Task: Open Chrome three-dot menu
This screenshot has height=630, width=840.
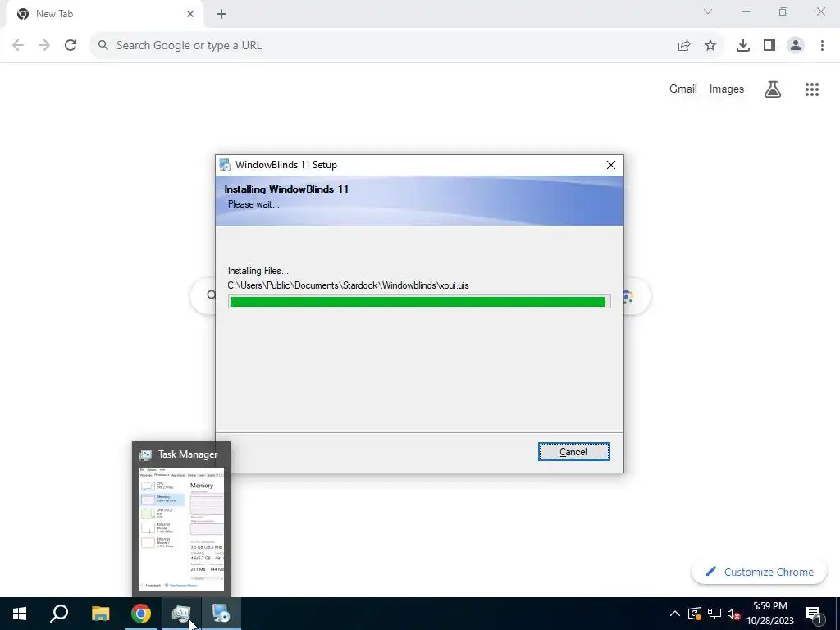Action: (x=822, y=46)
